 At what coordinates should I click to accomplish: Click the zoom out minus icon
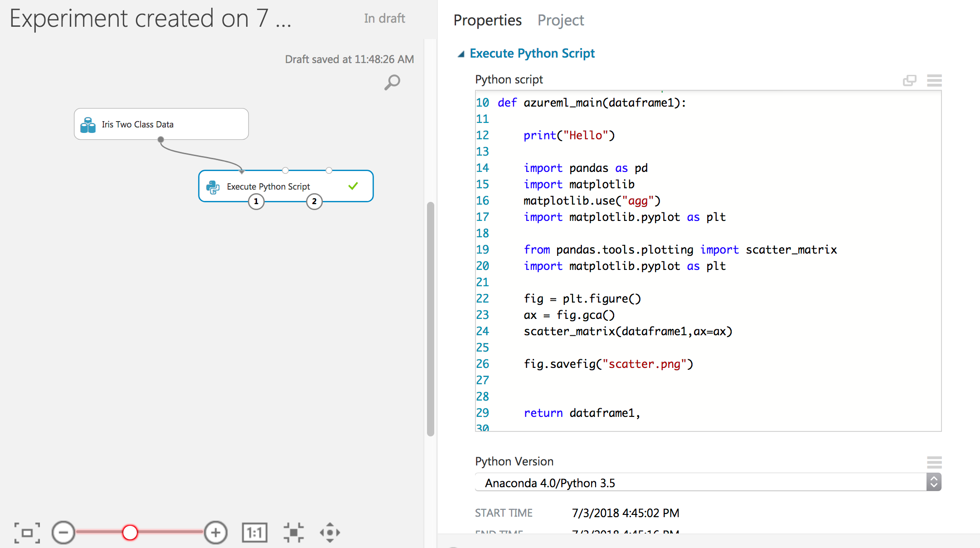coord(63,533)
